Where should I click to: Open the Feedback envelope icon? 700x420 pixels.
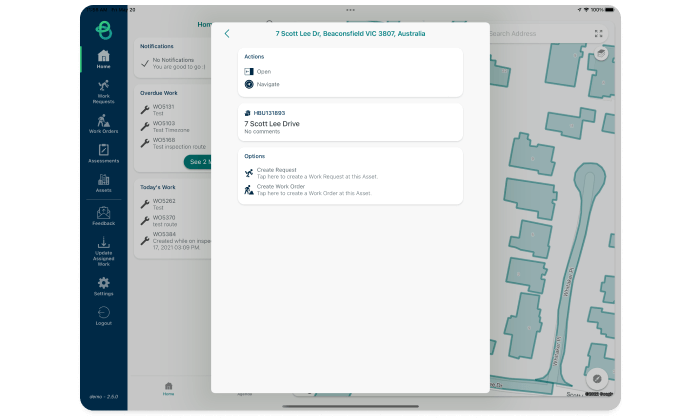(103, 215)
